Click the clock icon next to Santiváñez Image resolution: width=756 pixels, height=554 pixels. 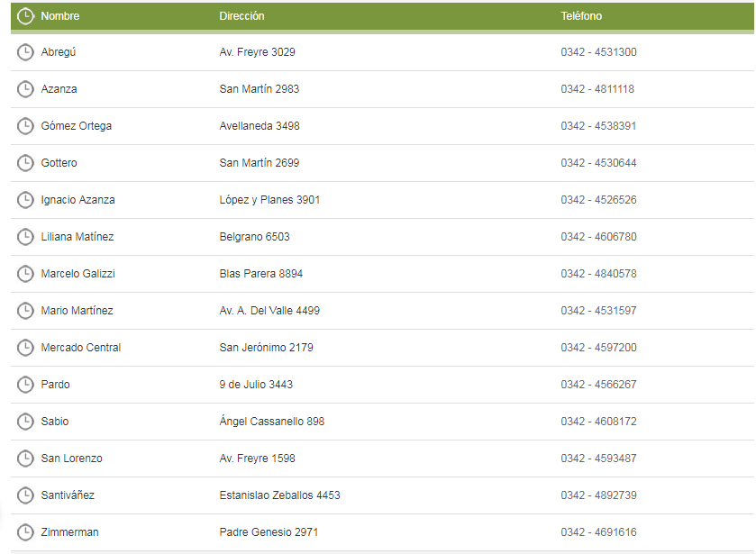pos(25,495)
